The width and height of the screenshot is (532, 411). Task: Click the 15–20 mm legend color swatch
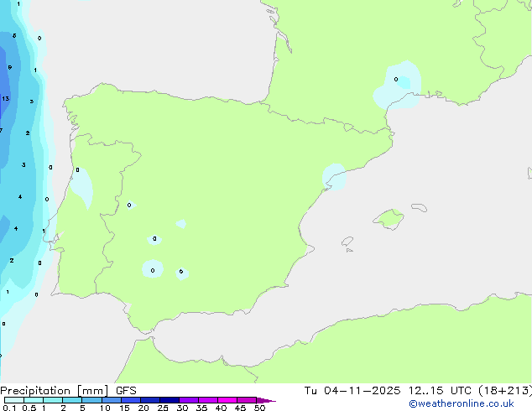[x=131, y=400]
